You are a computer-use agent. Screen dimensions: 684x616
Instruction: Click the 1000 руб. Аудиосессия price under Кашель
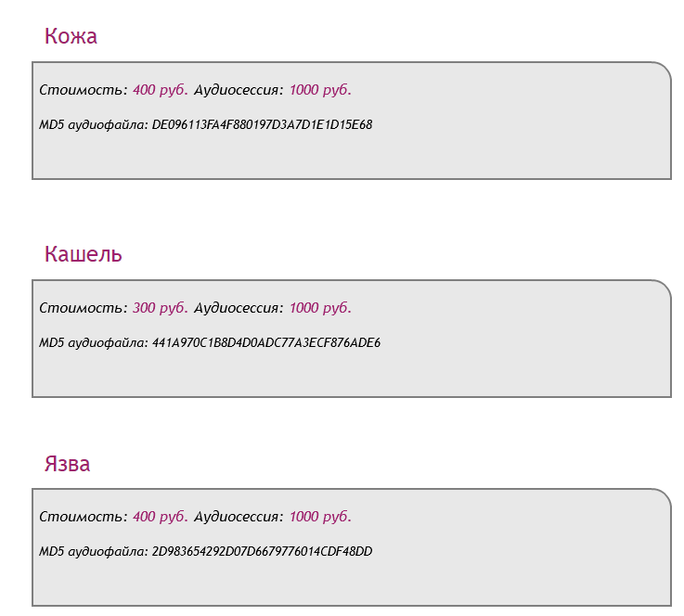tap(320, 308)
